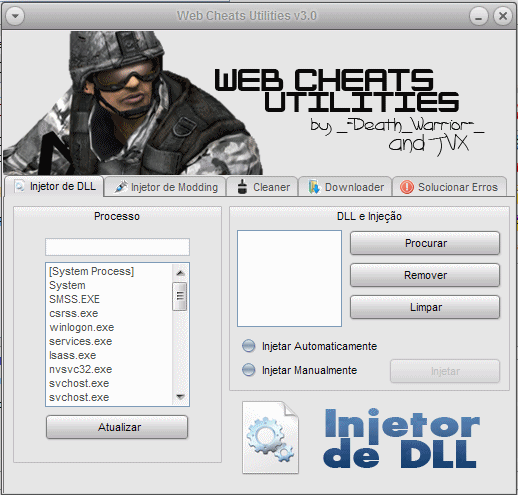Click the syringe icon on Injetor de Modding tab
Image resolution: width=518 pixels, height=495 pixels.
121,187
